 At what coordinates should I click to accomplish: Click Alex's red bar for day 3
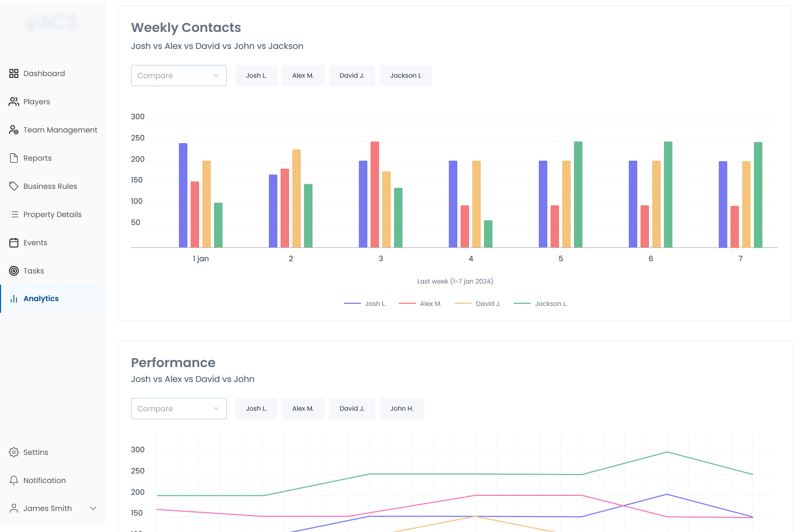point(375,195)
